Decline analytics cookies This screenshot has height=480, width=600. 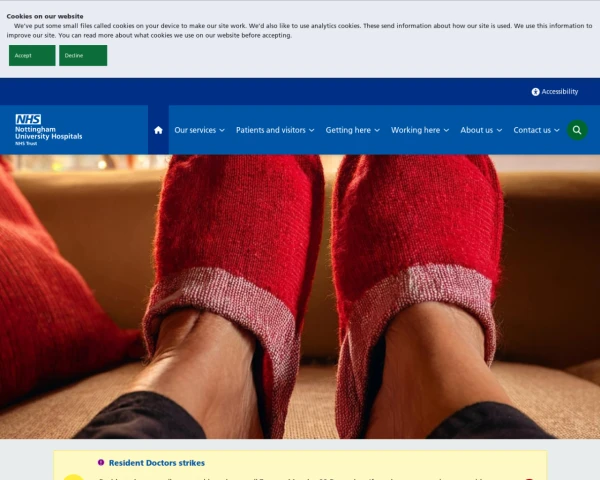[x=83, y=56]
